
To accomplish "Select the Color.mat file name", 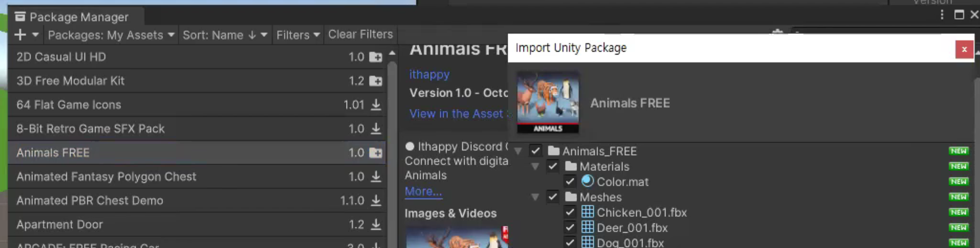I will click(622, 182).
